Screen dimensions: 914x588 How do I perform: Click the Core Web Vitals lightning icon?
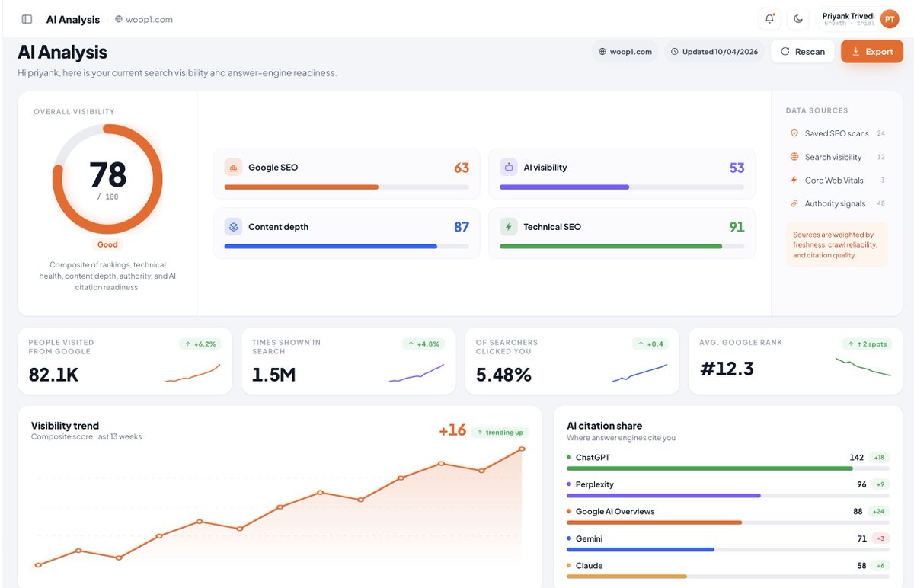pos(794,181)
